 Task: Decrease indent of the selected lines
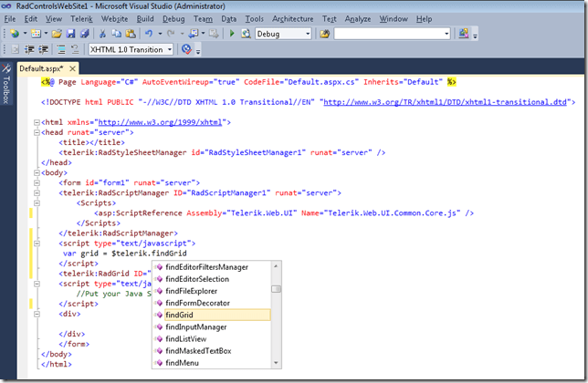[29, 49]
